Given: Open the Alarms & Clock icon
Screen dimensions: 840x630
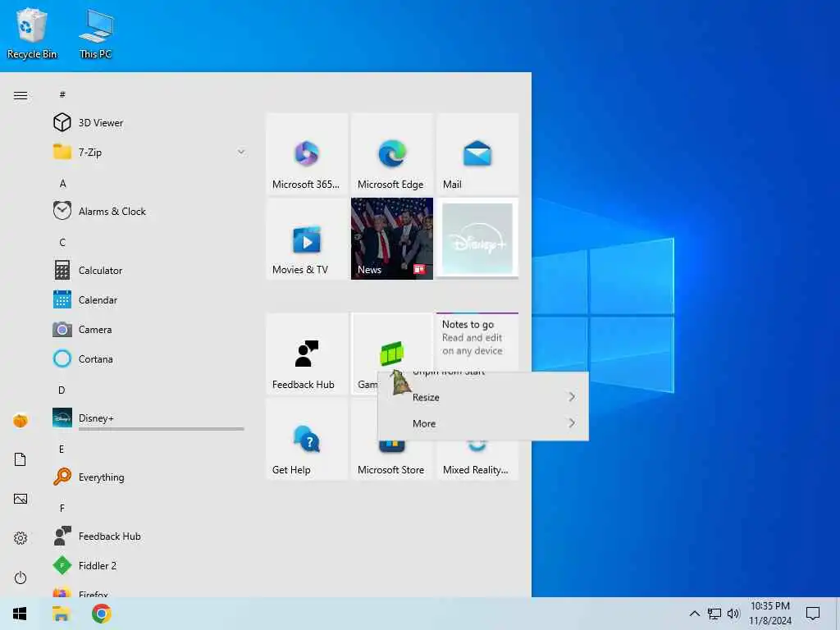Looking at the screenshot, I should click(x=62, y=211).
